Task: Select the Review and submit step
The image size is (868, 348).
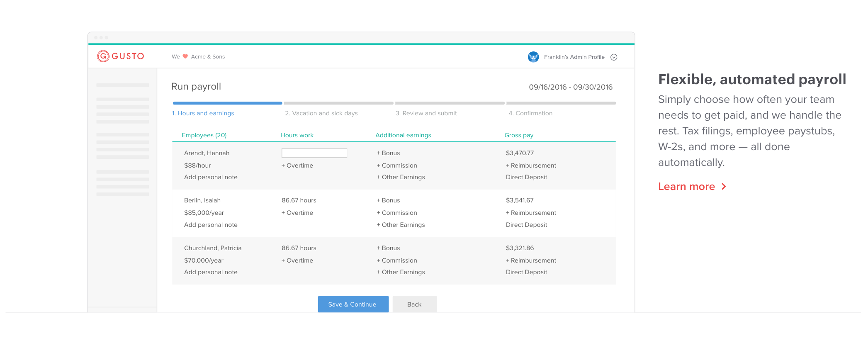Action: [426, 113]
